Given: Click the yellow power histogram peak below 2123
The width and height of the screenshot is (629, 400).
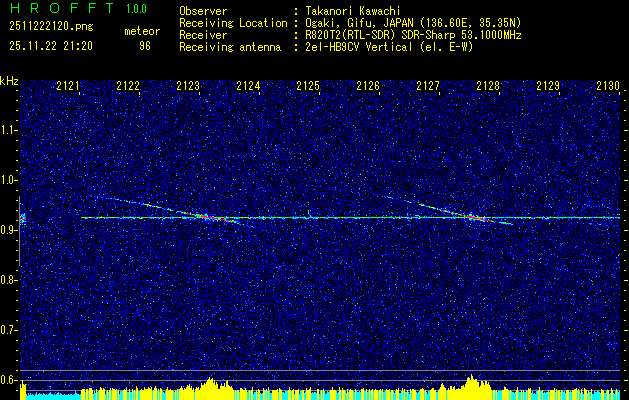Looking at the screenshot, I should (x=210, y=386).
